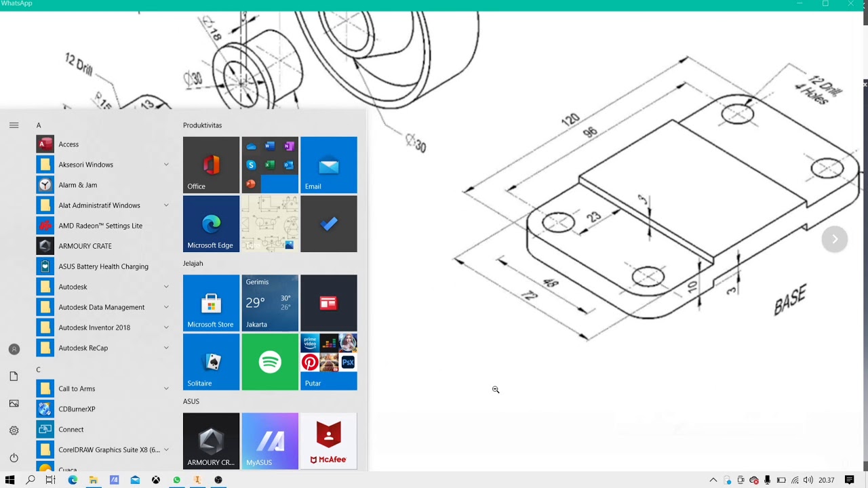The height and width of the screenshot is (488, 868).
Task: Open the Microsoft Edge tile
Action: [211, 224]
